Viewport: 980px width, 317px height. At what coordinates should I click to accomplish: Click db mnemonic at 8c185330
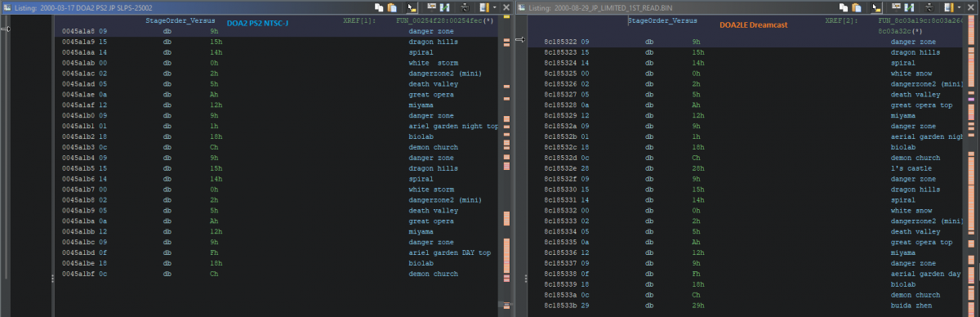[x=649, y=189]
